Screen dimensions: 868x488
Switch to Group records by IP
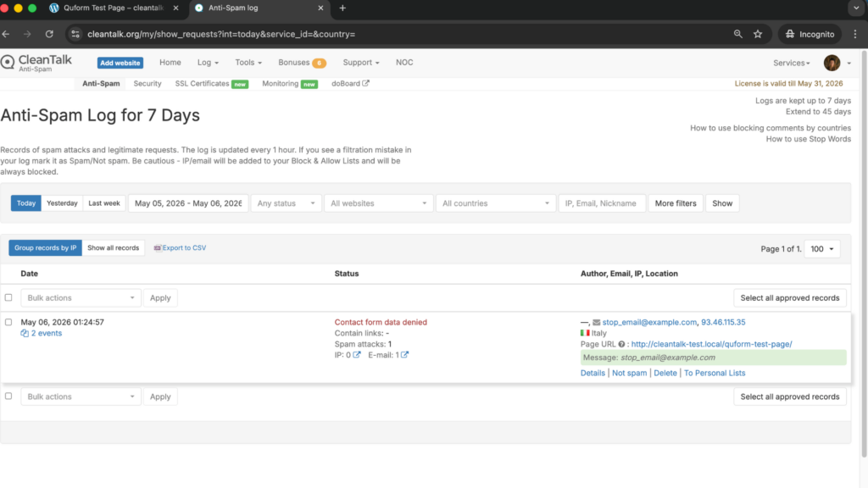tap(46, 248)
